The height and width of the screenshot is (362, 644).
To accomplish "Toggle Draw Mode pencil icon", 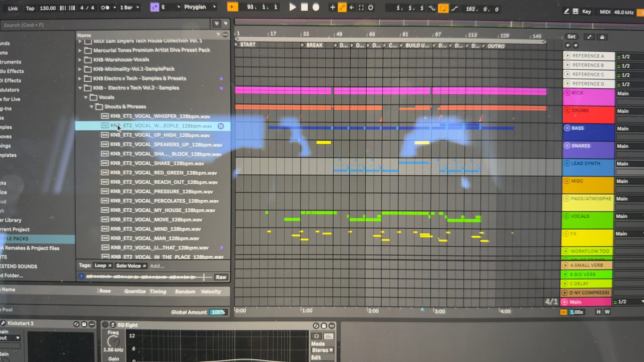I will (567, 12).
